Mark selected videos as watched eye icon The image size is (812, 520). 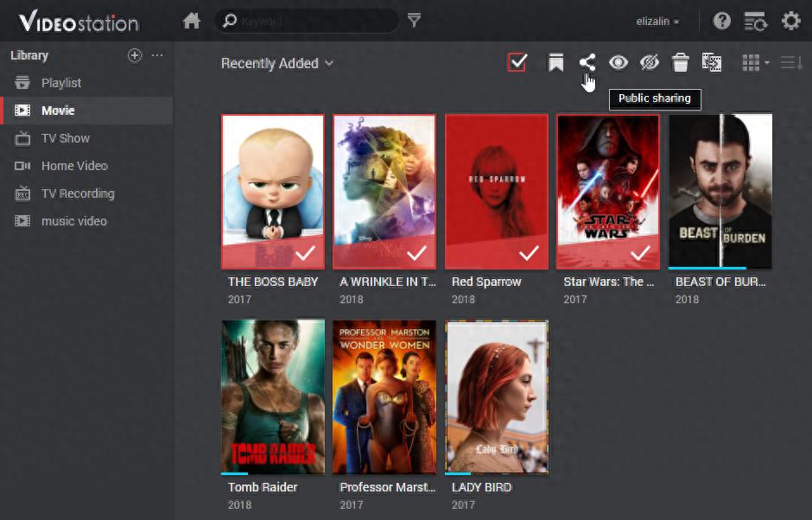pos(619,63)
